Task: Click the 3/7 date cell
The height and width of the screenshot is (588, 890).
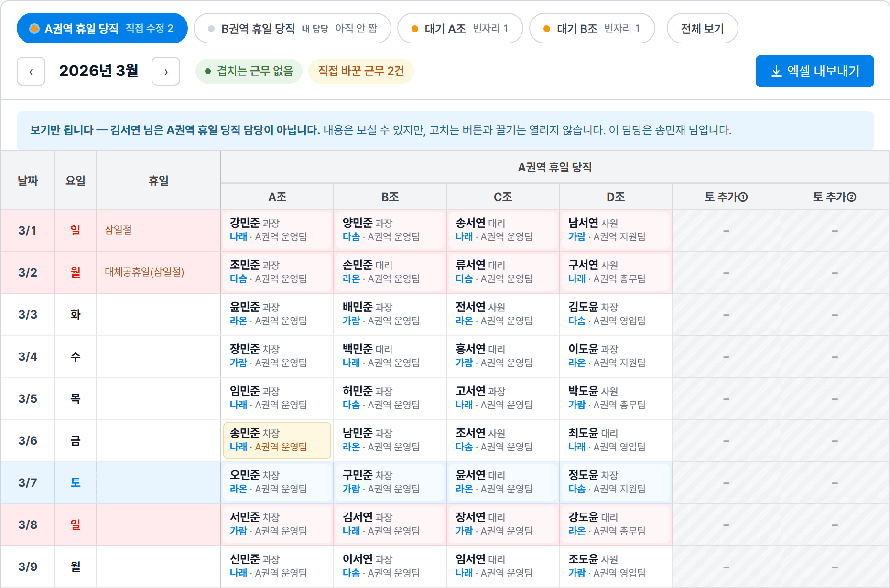Action: tap(28, 482)
